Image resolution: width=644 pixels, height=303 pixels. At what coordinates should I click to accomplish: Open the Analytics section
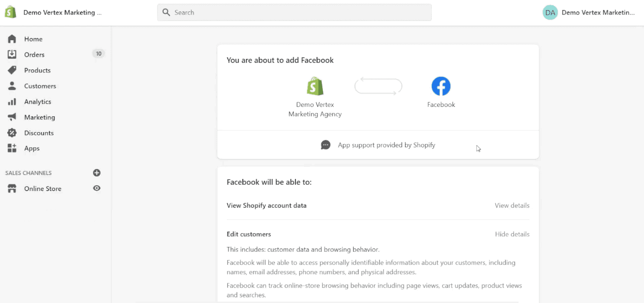(x=38, y=101)
